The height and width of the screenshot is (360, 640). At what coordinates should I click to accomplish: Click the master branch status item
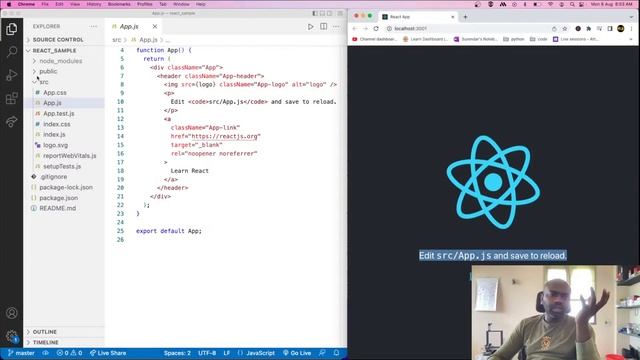pyautogui.click(x=21, y=353)
